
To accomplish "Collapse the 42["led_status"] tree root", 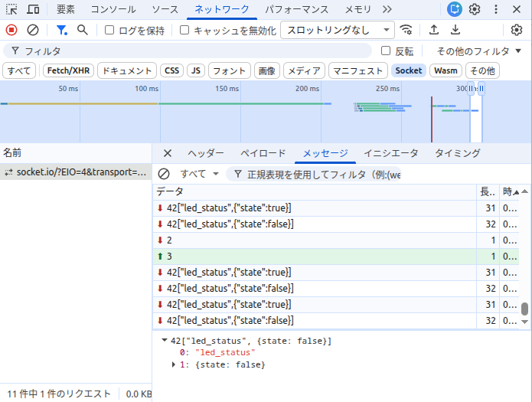I will coord(165,340).
